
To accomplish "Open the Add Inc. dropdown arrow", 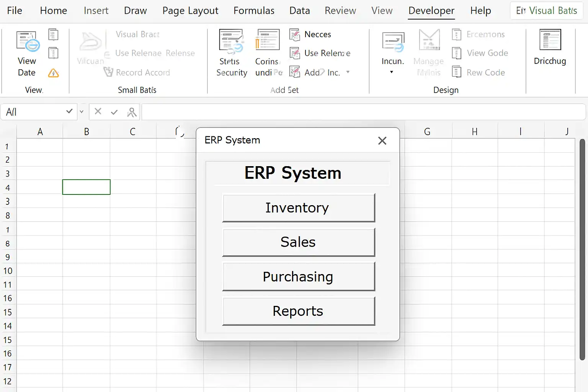I will pos(348,72).
